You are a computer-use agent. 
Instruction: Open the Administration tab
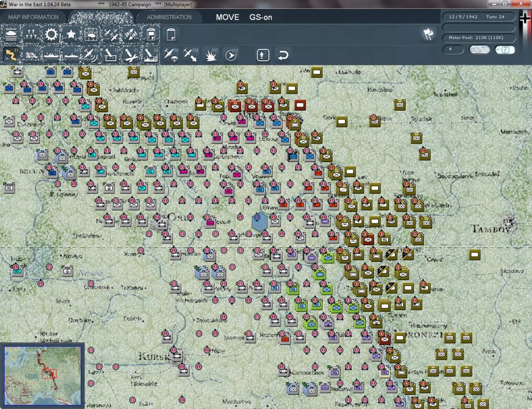[169, 17]
